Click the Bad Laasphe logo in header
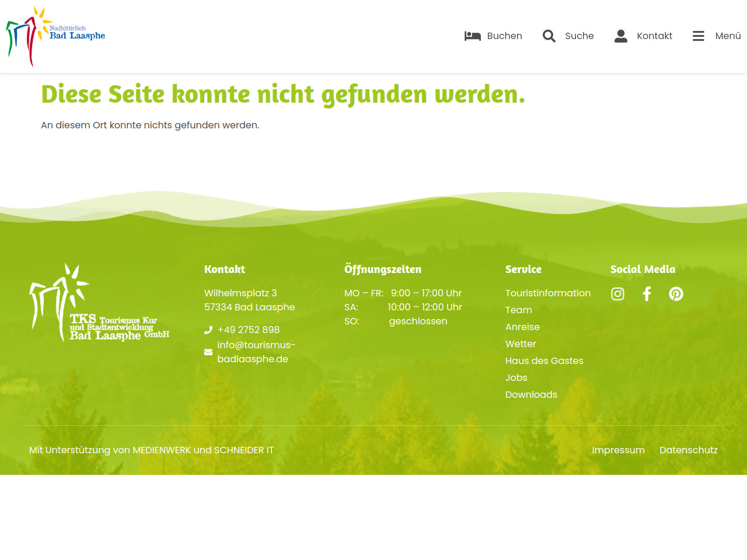Viewport: 747px width, 560px height. tap(55, 36)
